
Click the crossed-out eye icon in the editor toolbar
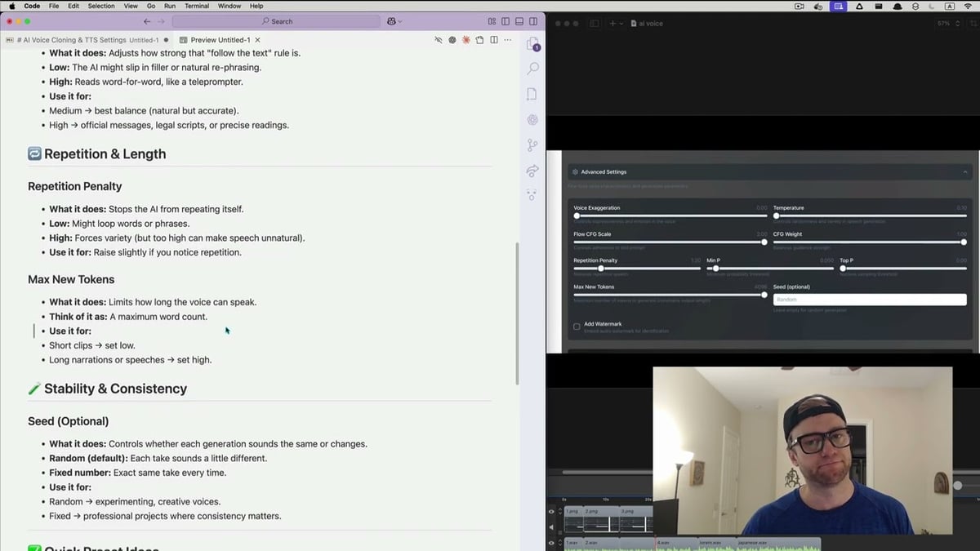click(438, 39)
